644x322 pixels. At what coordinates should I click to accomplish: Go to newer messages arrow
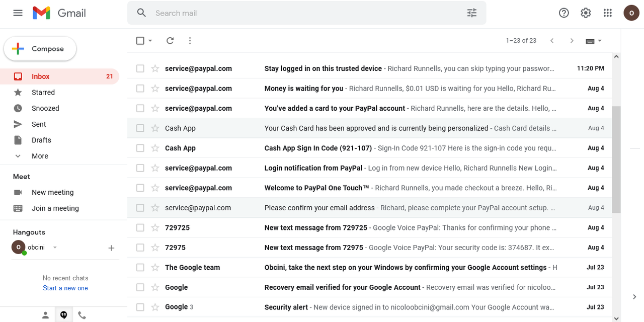point(552,41)
